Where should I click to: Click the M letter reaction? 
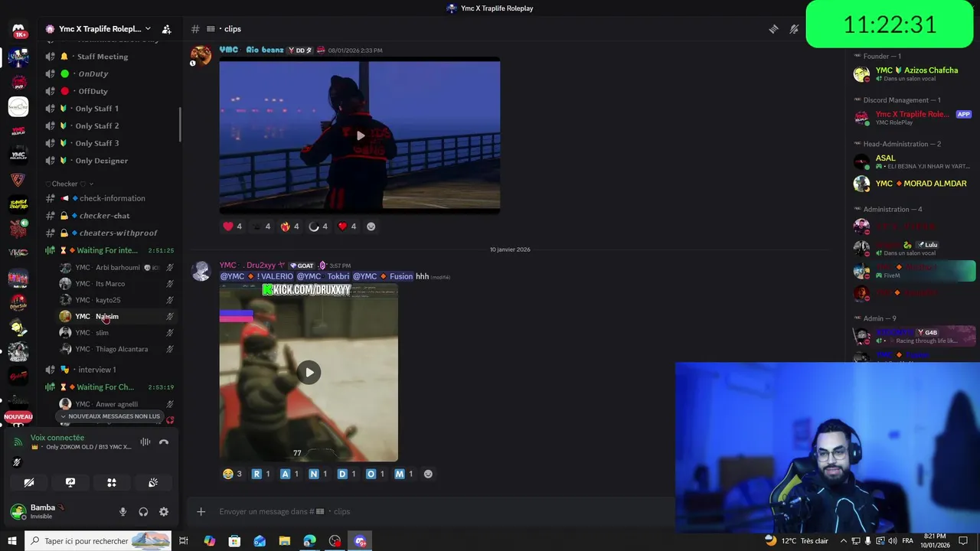pos(403,474)
